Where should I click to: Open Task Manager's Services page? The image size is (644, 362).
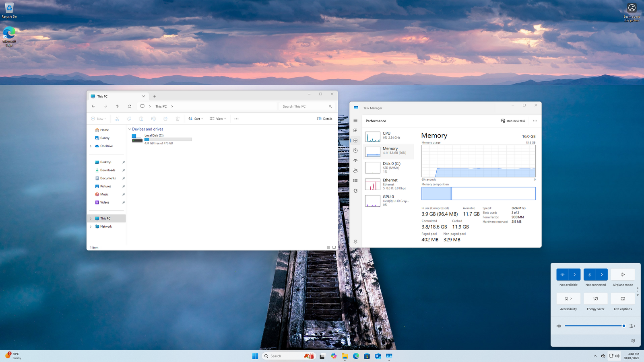355,191
